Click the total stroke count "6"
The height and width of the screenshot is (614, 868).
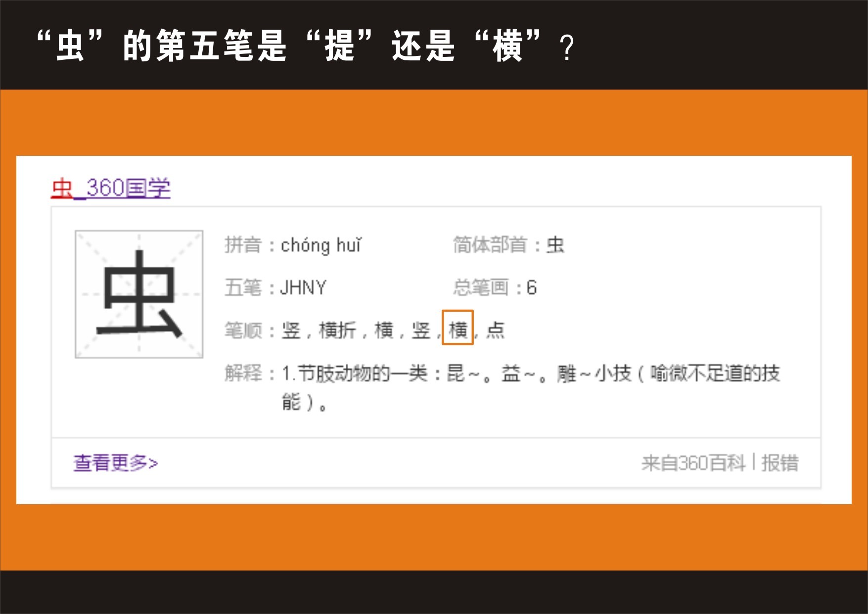click(x=532, y=287)
